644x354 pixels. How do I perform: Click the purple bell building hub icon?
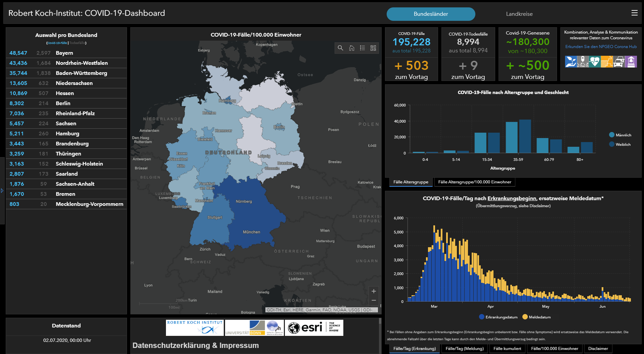pyautogui.click(x=631, y=62)
